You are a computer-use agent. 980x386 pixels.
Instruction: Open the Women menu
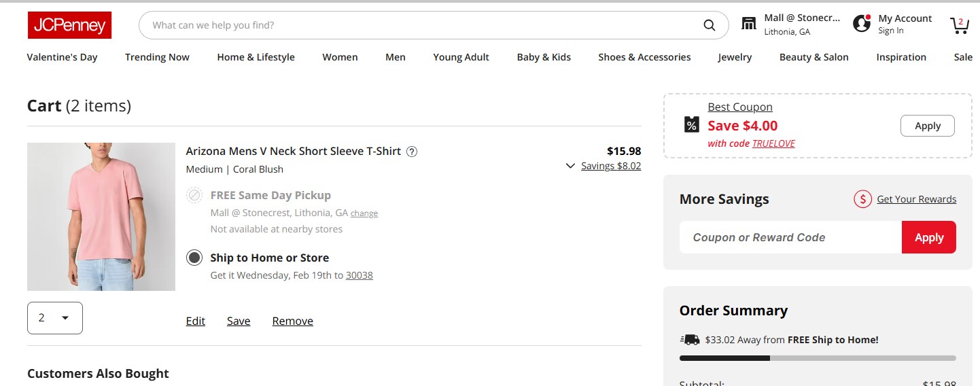(340, 57)
